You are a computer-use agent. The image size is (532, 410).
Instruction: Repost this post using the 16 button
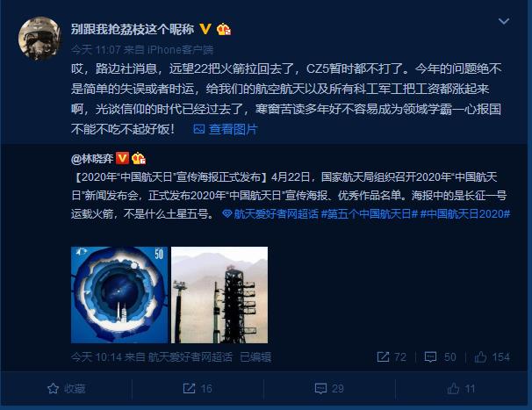tap(198, 388)
